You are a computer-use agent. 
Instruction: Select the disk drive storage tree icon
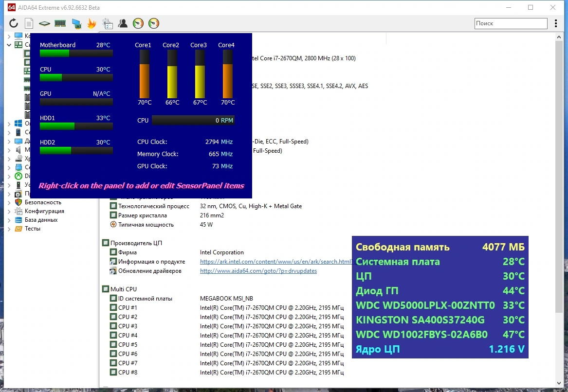point(18,159)
